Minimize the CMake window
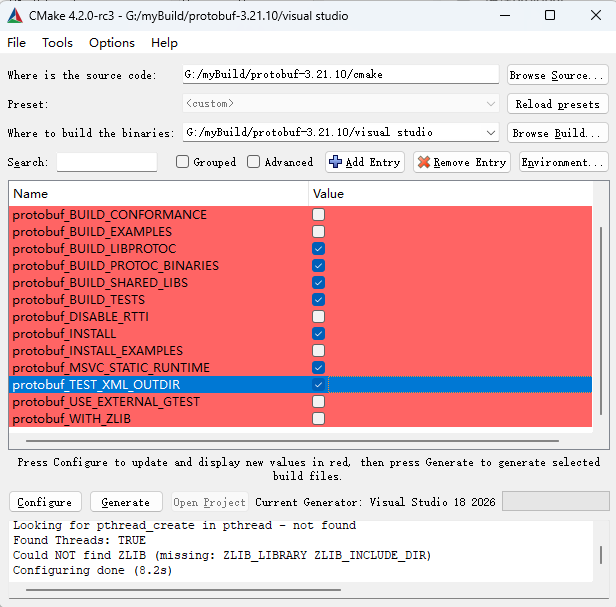The width and height of the screenshot is (616, 607). [x=505, y=15]
